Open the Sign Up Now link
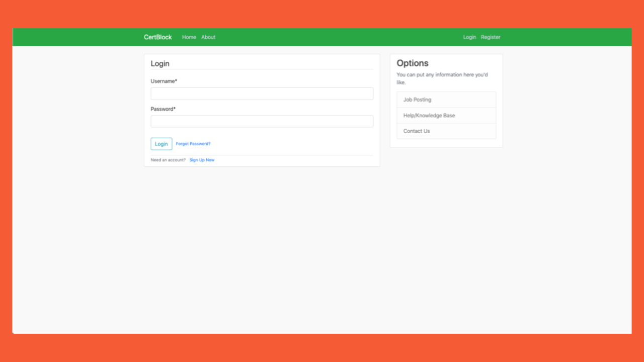 click(x=202, y=160)
